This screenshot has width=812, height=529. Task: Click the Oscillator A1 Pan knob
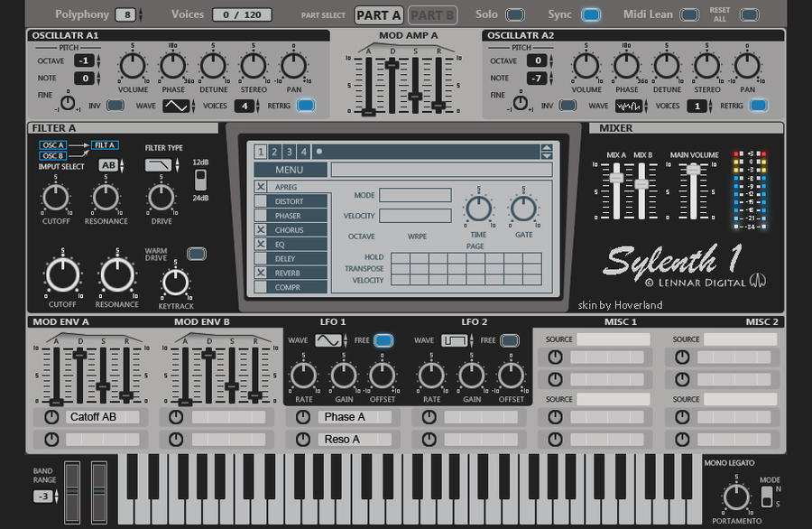coord(293,66)
